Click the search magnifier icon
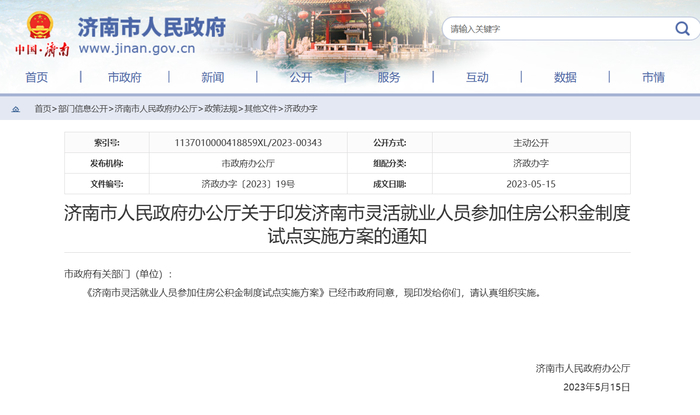The height and width of the screenshot is (415, 700). (x=682, y=29)
